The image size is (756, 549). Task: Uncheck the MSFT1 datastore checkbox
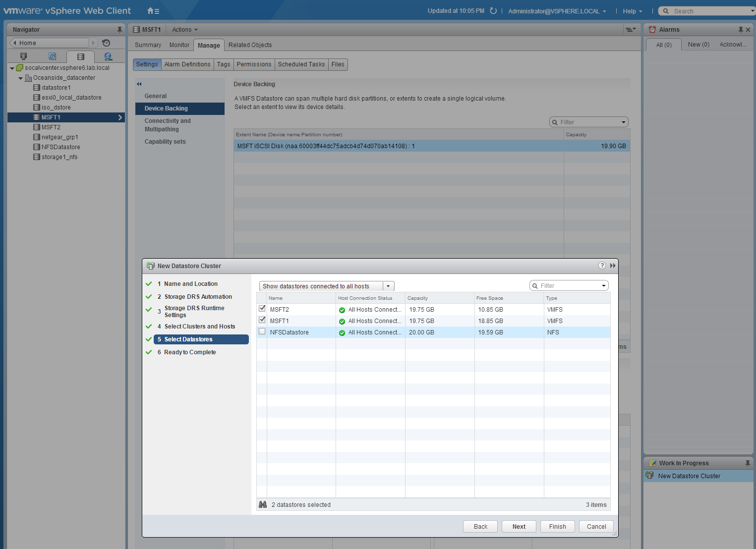coord(262,320)
